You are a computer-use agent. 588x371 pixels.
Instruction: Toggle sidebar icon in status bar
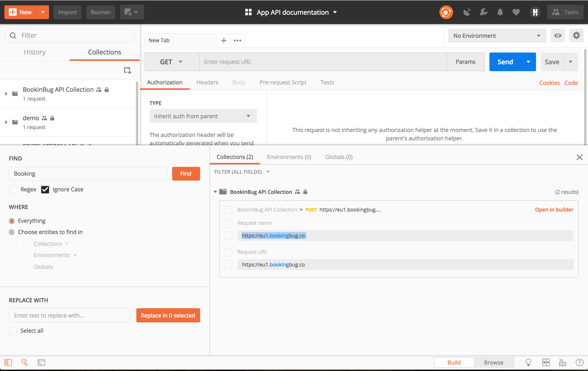8,362
